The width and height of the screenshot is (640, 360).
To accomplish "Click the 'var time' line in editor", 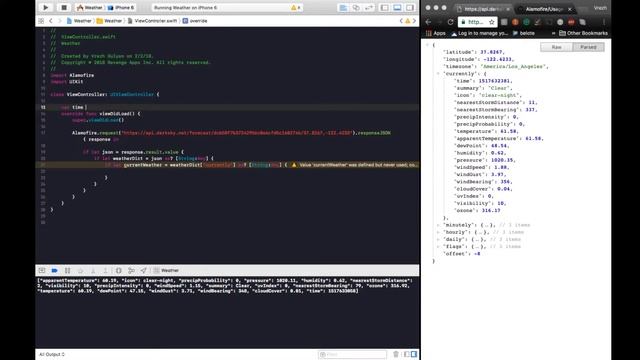I will (73, 107).
